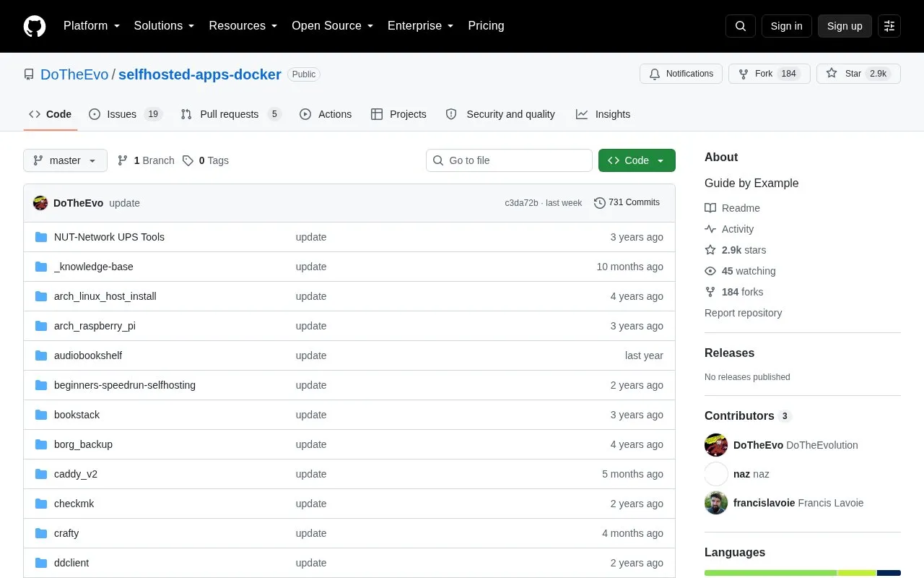This screenshot has width=924, height=578.
Task: Switch to the Insights tab
Action: pyautogui.click(x=603, y=114)
